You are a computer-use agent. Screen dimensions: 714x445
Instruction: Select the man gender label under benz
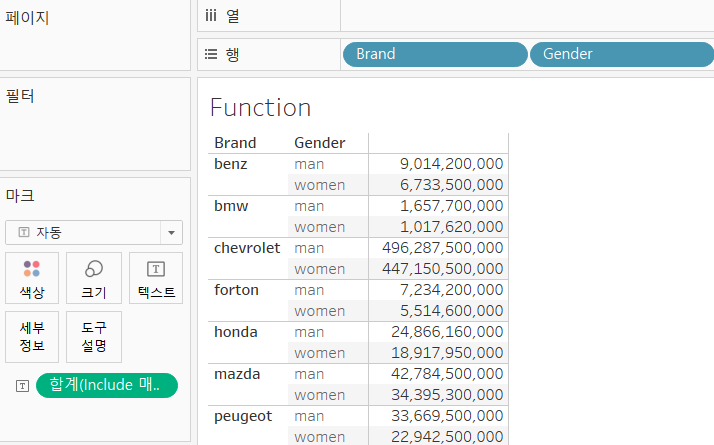coord(309,164)
